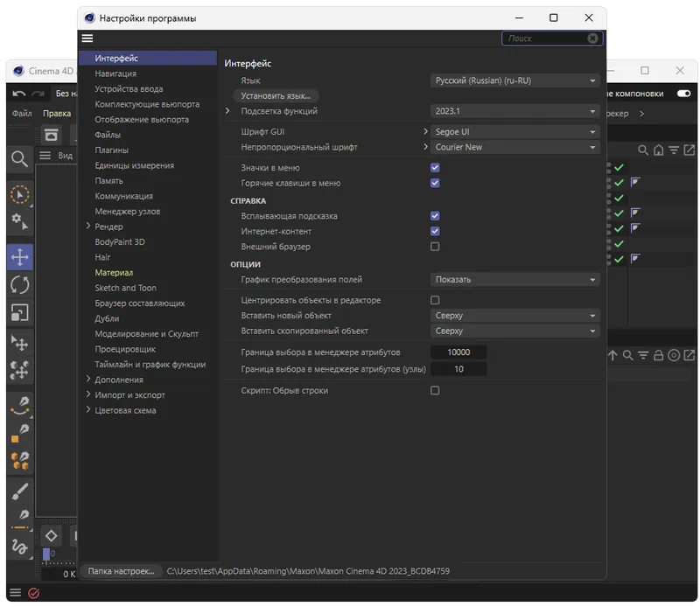Click the Папка настроек... button

click(121, 571)
